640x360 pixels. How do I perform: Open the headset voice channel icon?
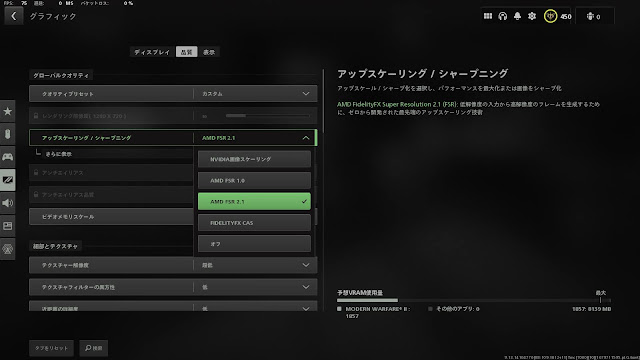click(502, 16)
